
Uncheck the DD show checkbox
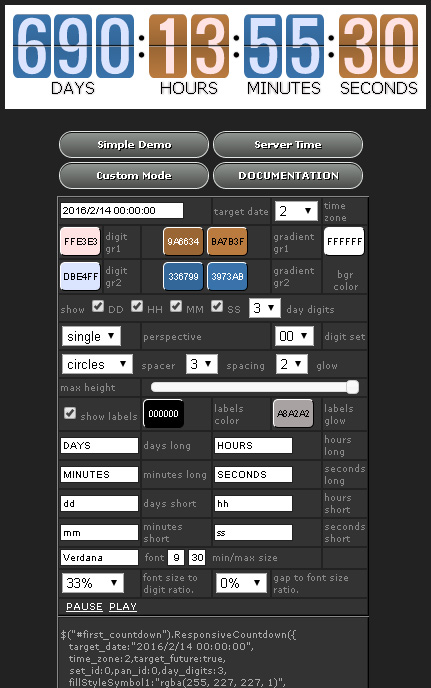pos(98,306)
